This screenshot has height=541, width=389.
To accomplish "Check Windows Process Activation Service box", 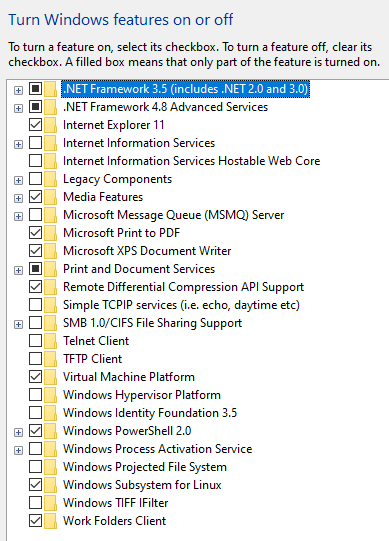I will (x=35, y=449).
